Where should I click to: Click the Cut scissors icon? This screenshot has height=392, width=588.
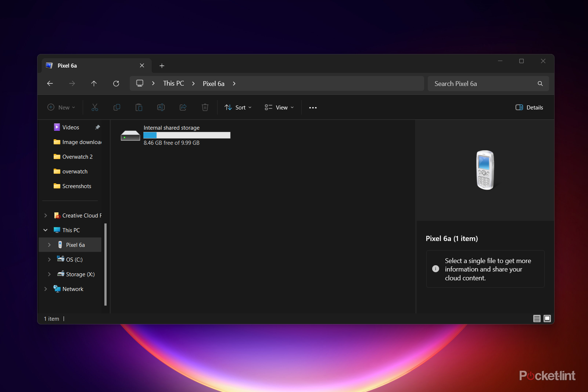tap(95, 107)
